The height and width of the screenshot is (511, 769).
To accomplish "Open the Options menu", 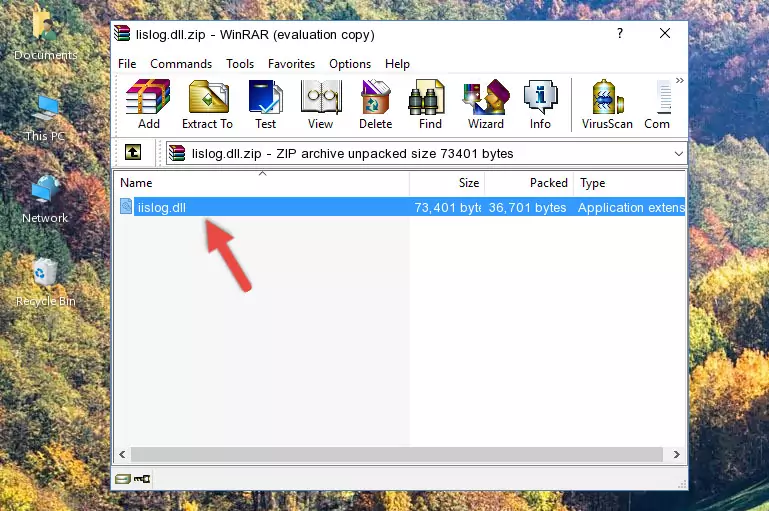I will pos(350,64).
